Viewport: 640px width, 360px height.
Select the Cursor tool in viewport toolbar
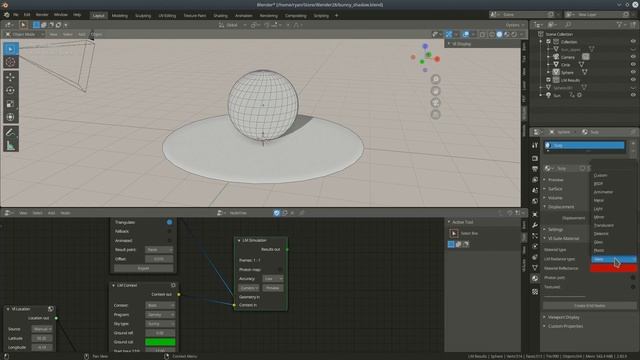pyautogui.click(x=11, y=62)
